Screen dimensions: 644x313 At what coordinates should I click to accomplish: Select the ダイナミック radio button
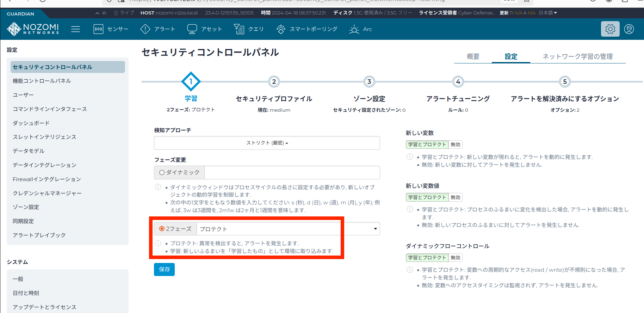click(162, 173)
